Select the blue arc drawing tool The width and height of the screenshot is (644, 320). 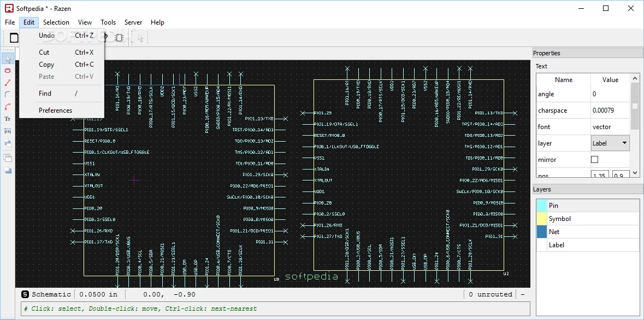[x=8, y=95]
